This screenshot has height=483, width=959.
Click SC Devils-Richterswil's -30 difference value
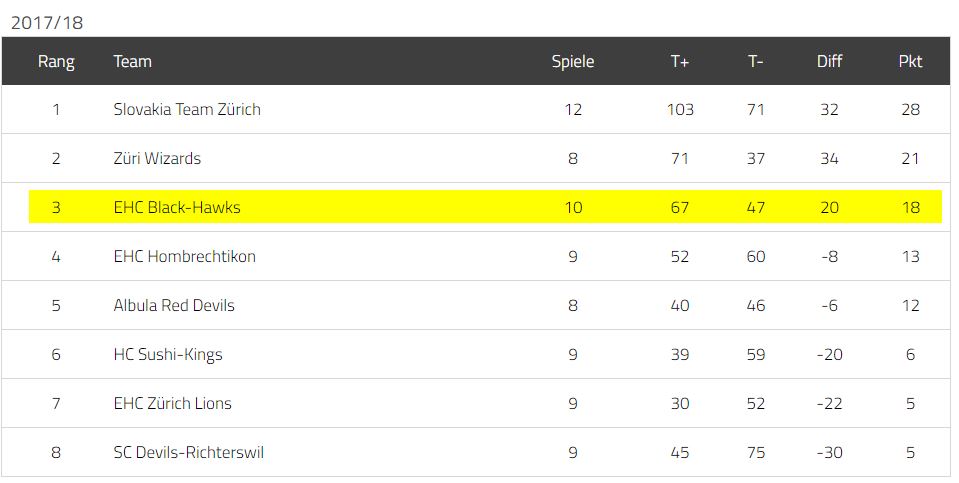(829, 452)
